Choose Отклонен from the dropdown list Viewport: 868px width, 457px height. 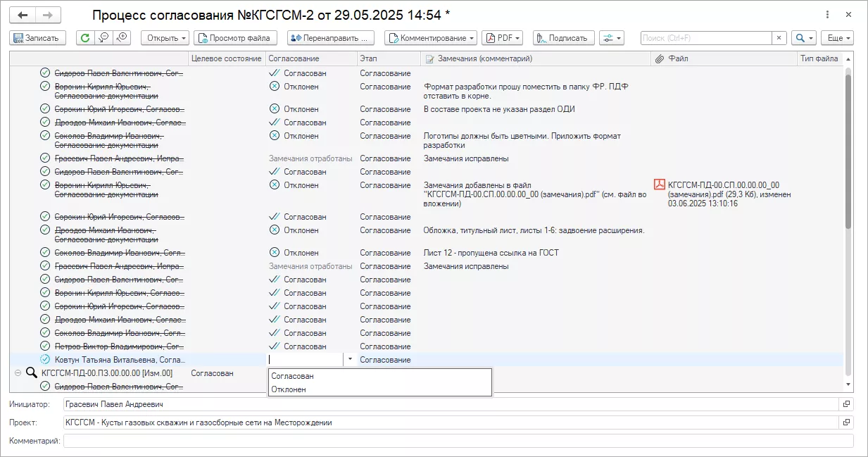[289, 389]
